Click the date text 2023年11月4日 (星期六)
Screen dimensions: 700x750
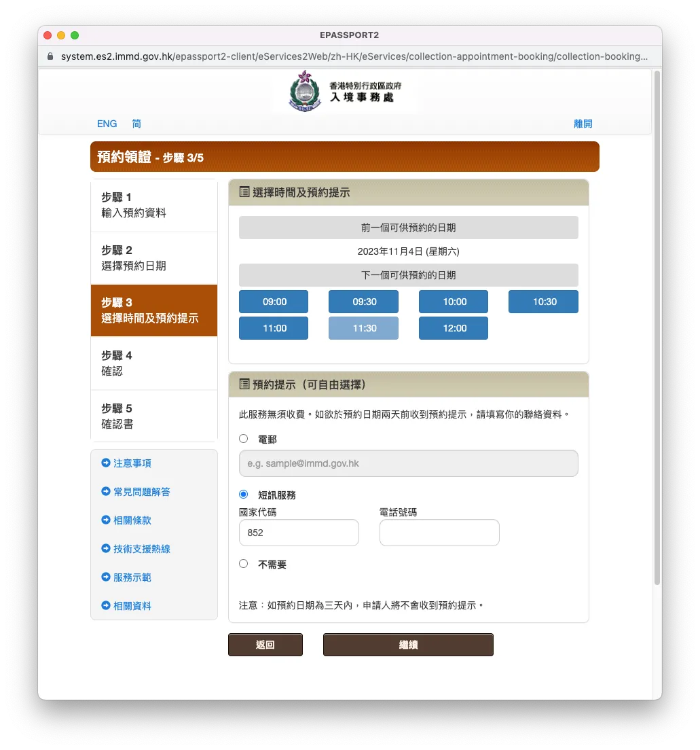[408, 251]
